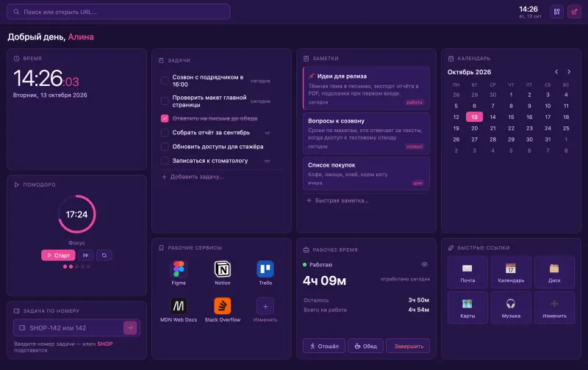
Task: Click Осталось 3ч 50м row
Action: tap(366, 300)
